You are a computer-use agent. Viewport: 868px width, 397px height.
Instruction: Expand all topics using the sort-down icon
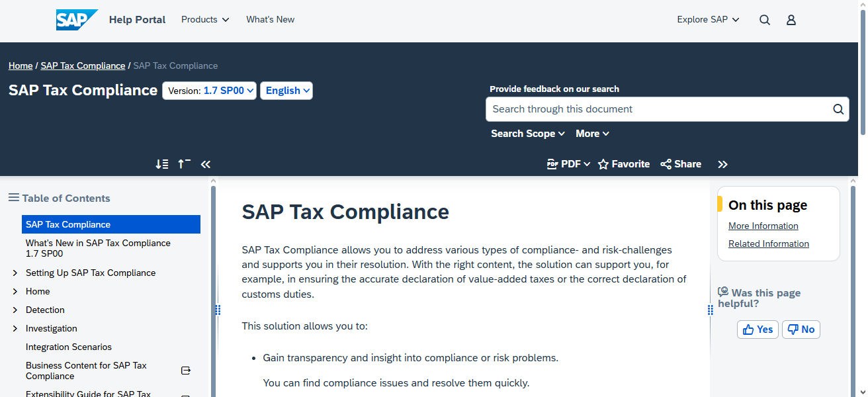161,163
